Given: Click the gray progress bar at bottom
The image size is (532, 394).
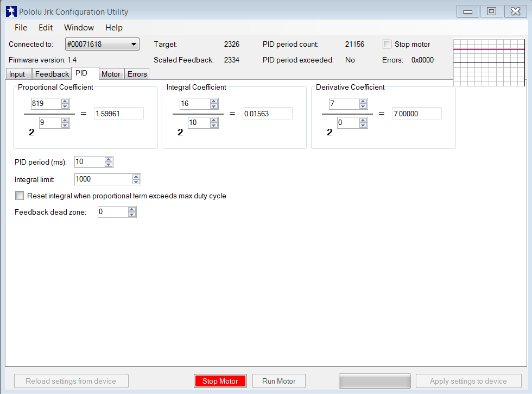Looking at the screenshot, I should coord(375,381).
